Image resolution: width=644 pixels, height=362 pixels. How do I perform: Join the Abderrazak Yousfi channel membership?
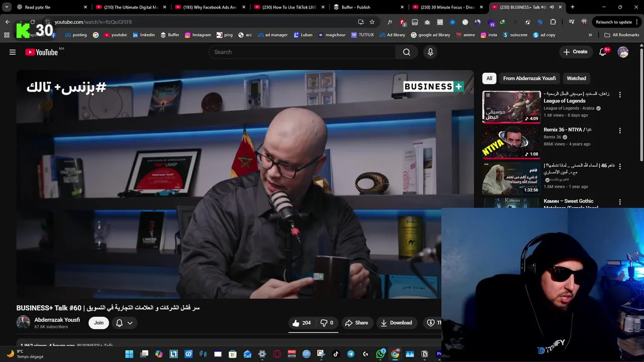tap(99, 323)
